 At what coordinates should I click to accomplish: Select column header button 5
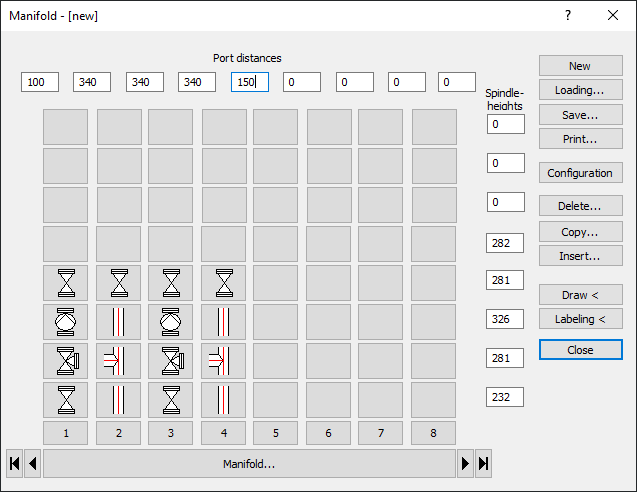click(275, 433)
